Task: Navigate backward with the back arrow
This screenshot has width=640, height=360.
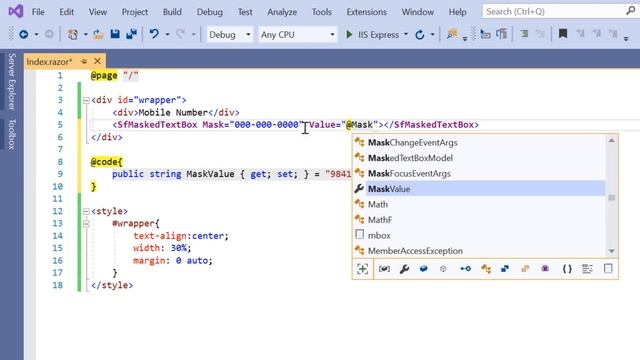Action: point(24,35)
